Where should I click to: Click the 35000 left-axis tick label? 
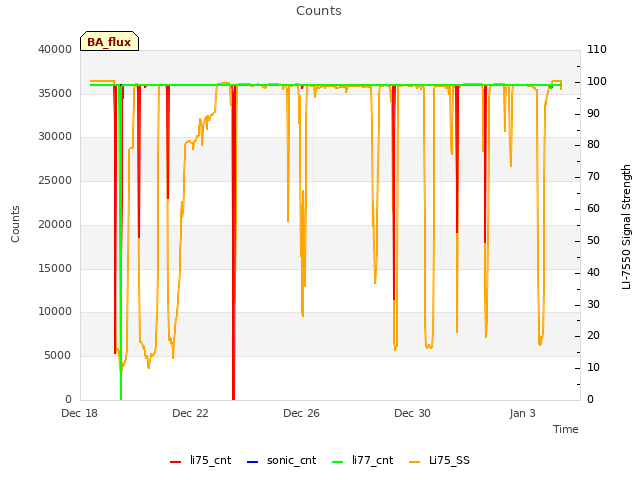tap(55, 93)
